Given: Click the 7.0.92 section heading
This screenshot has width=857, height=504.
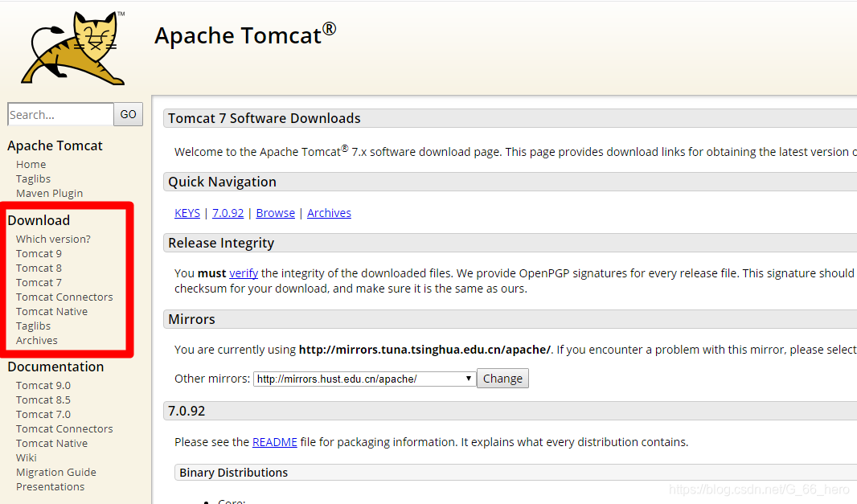Looking at the screenshot, I should pos(187,411).
